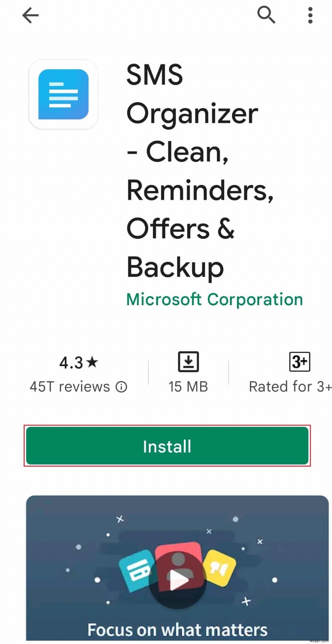The height and width of the screenshot is (644, 332).
Task: Open the three-dot more options menu
Action: pyautogui.click(x=310, y=16)
